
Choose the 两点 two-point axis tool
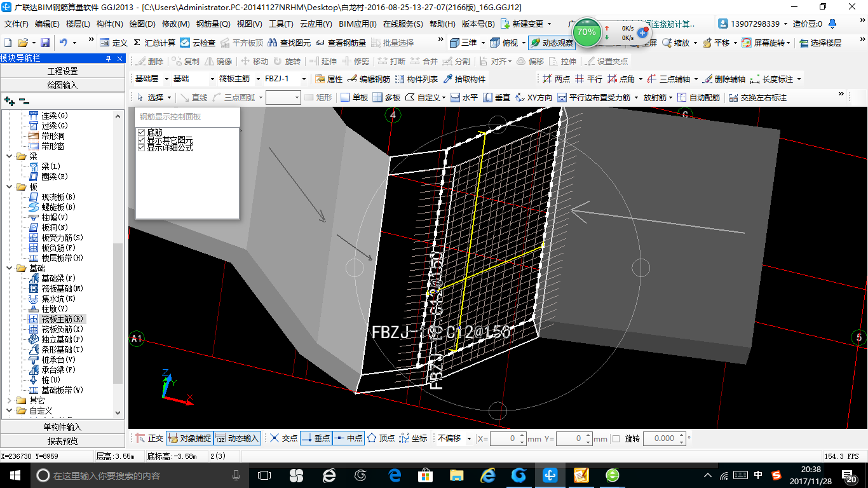(x=556, y=79)
